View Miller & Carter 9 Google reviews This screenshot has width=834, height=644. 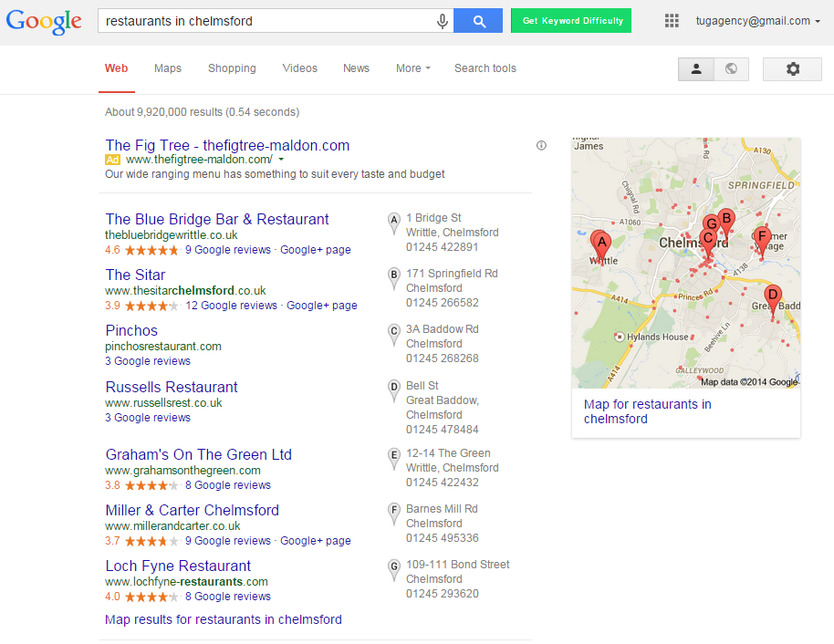pos(227,541)
